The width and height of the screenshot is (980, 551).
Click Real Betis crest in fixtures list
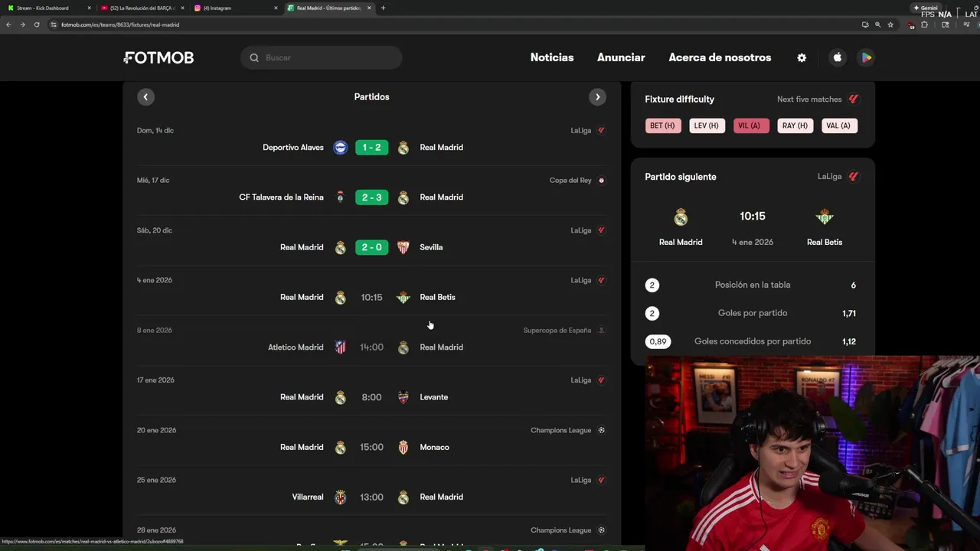[x=403, y=297]
